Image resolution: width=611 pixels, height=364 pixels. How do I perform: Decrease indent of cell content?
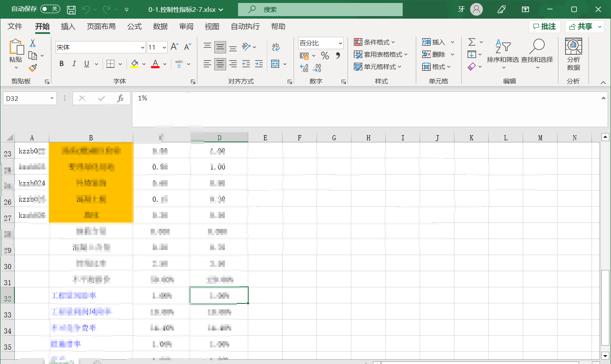click(x=246, y=64)
